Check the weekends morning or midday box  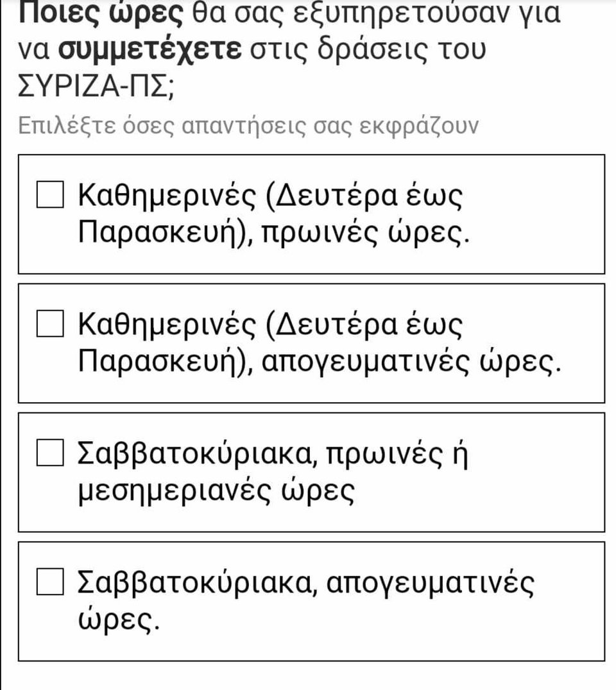click(50, 453)
